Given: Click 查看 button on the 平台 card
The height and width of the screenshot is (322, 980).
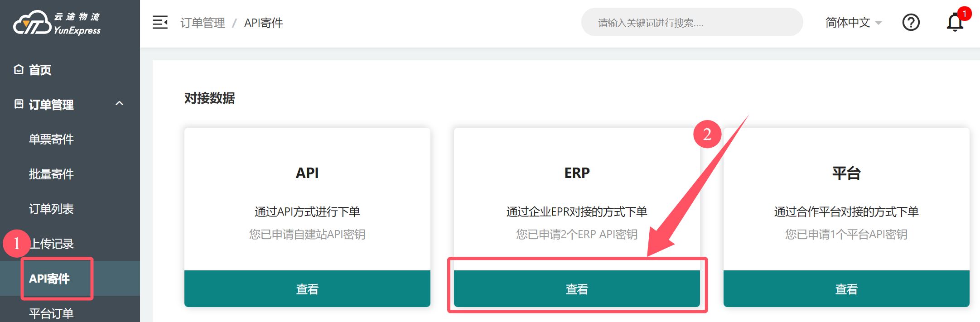Looking at the screenshot, I should click(846, 289).
